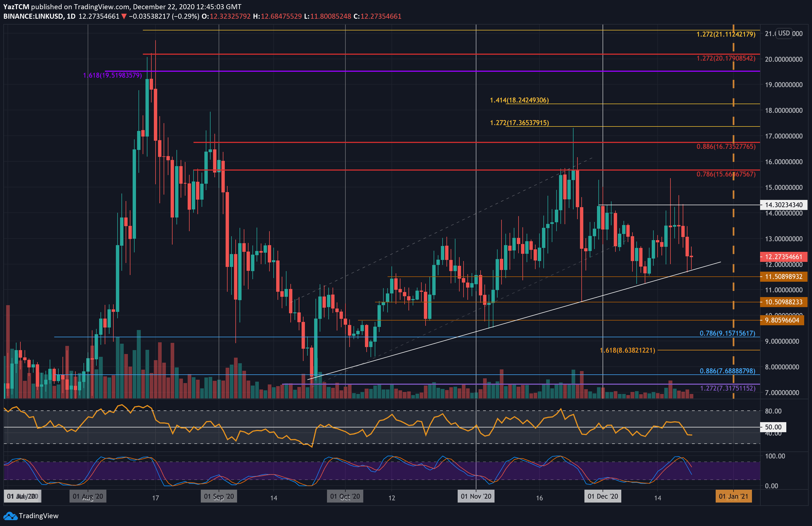Click the USD currency badge
The height and width of the screenshot is (526, 812).
pyautogui.click(x=784, y=33)
